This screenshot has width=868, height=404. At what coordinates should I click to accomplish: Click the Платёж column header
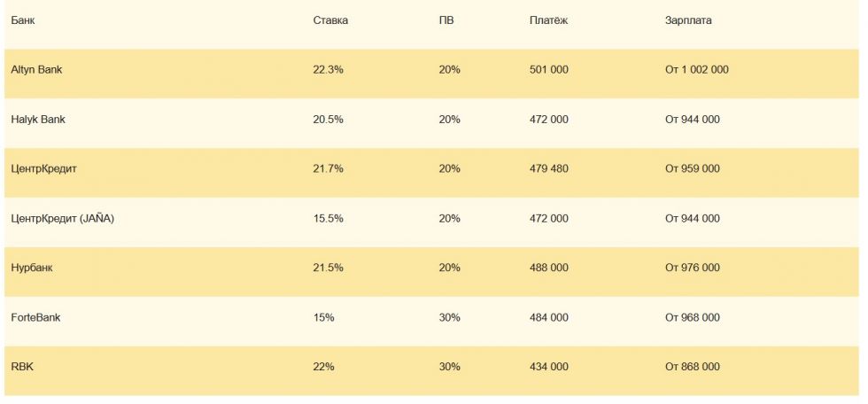549,20
